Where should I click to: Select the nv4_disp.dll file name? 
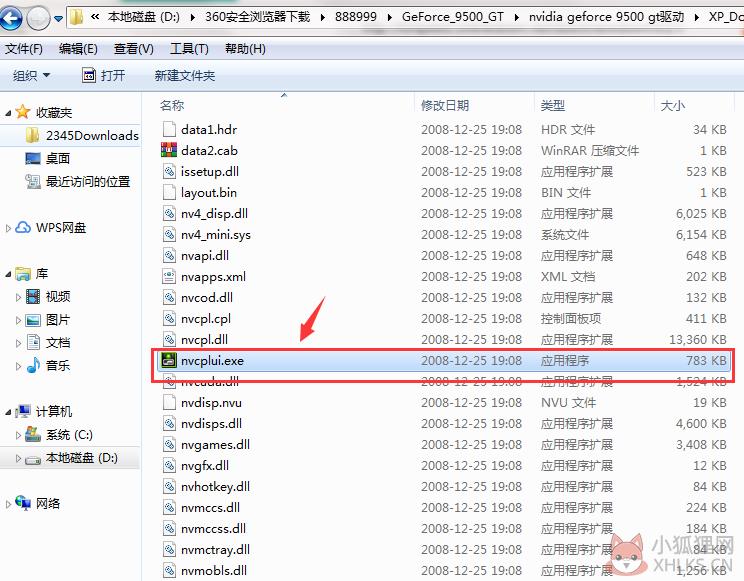pos(214,214)
